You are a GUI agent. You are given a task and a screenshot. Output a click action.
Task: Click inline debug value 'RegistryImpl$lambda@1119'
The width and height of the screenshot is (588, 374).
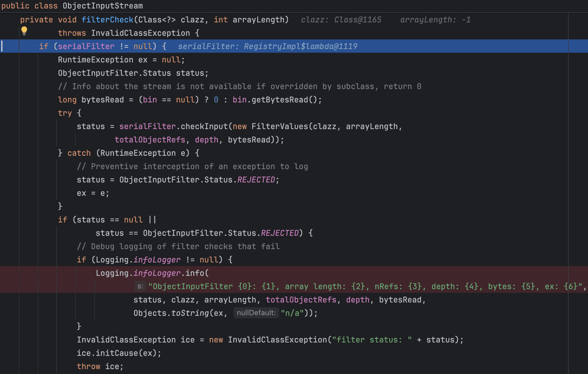300,46
